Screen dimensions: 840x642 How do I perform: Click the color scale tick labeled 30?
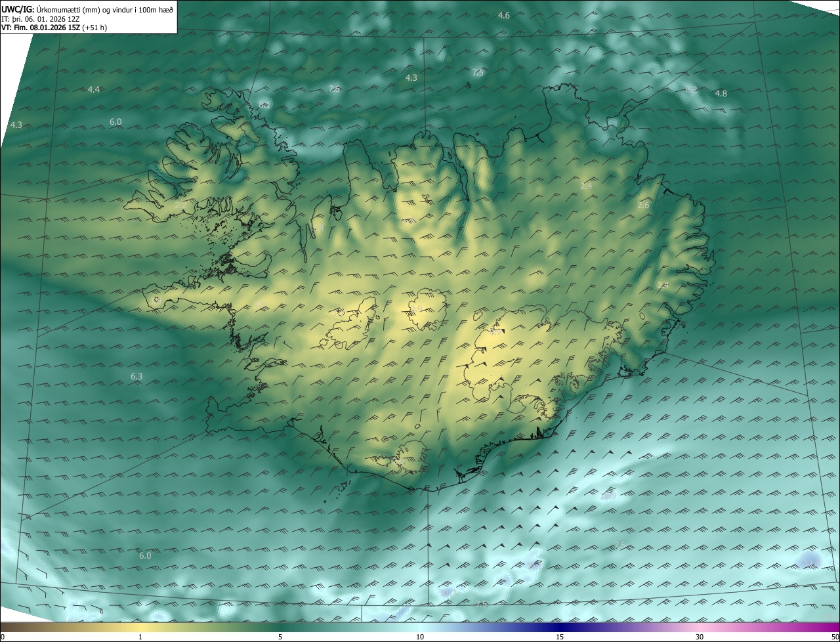(x=700, y=637)
